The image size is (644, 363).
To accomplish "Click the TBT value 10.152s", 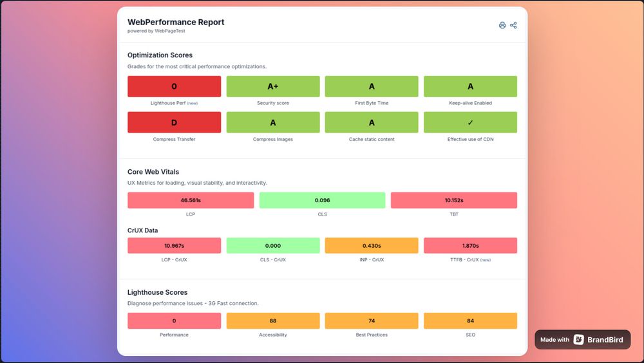I will [x=454, y=200].
